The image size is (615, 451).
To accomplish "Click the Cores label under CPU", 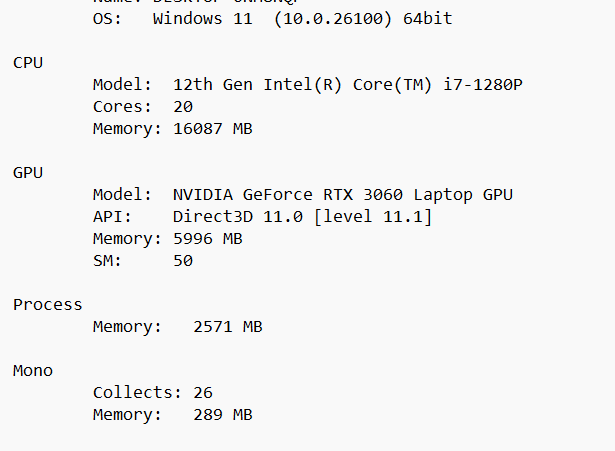I will coord(122,107).
